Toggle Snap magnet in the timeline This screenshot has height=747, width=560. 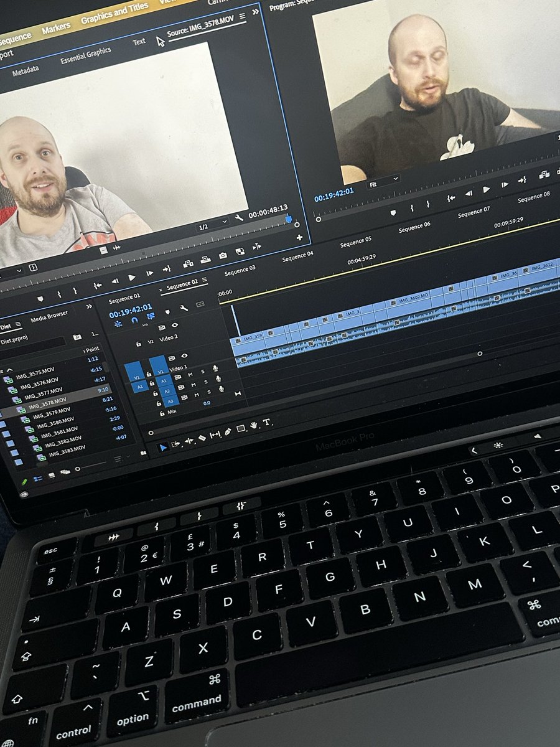point(134,320)
